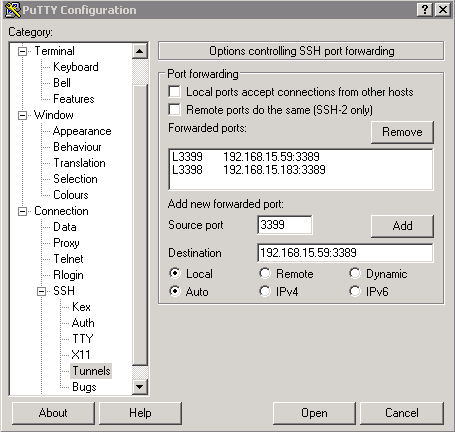Select forwarded port L3398 entry
The image size is (455, 432).
[x=301, y=170]
